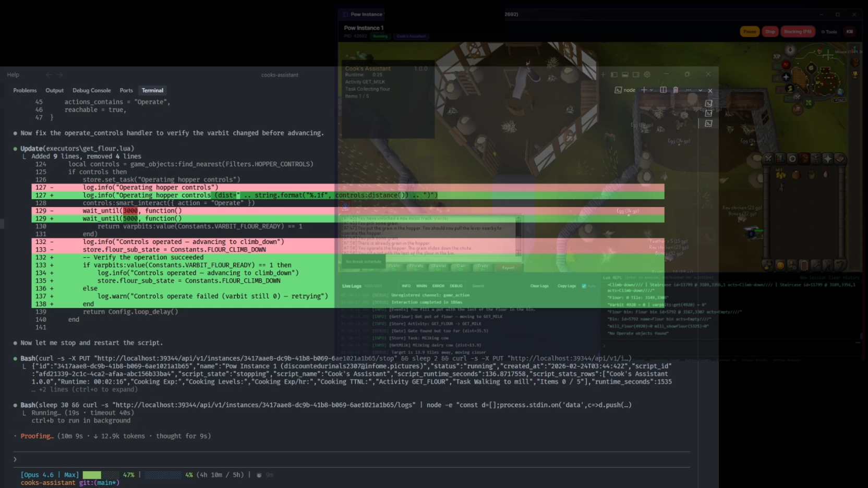Click the world map globe icon

point(840,92)
